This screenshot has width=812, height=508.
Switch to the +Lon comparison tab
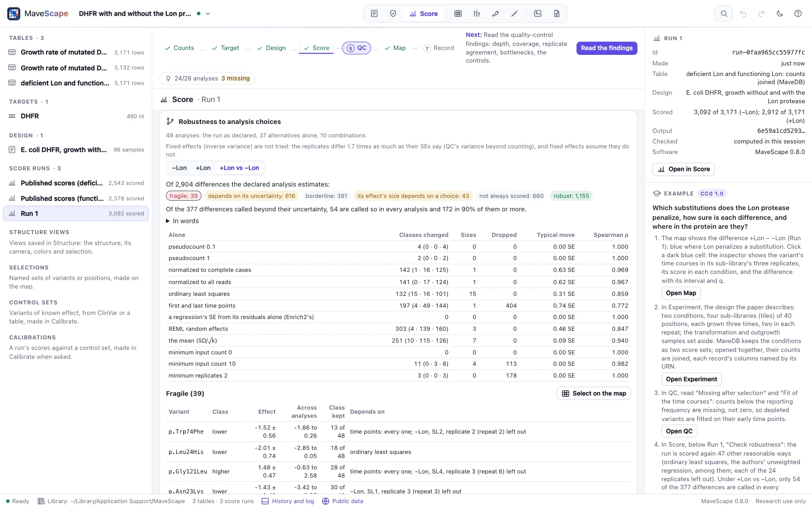[x=203, y=168]
